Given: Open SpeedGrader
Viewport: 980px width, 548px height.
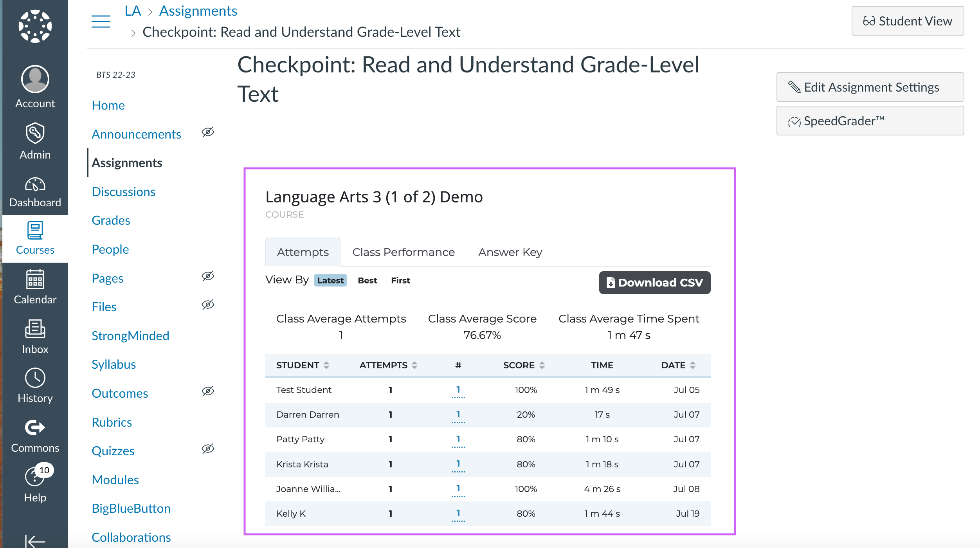Looking at the screenshot, I should coord(870,121).
